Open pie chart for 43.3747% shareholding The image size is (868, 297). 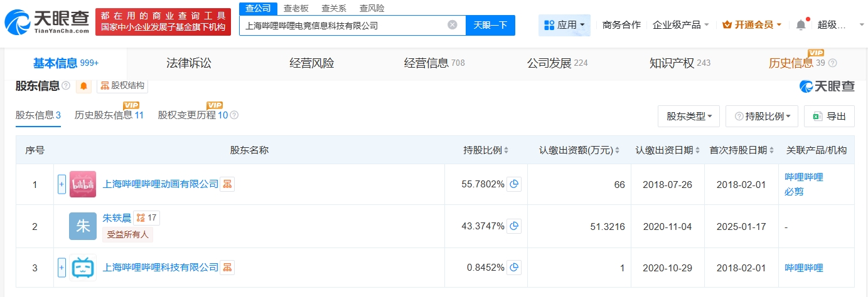pyautogui.click(x=514, y=226)
